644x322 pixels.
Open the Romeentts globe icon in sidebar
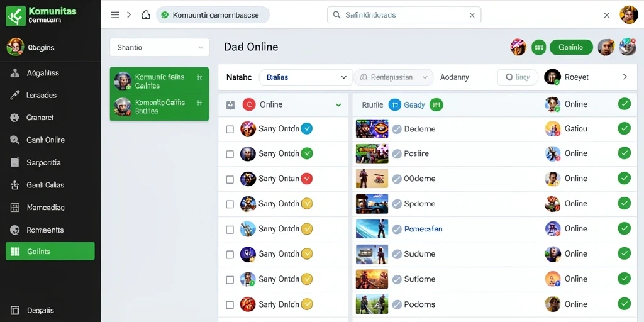(x=15, y=230)
